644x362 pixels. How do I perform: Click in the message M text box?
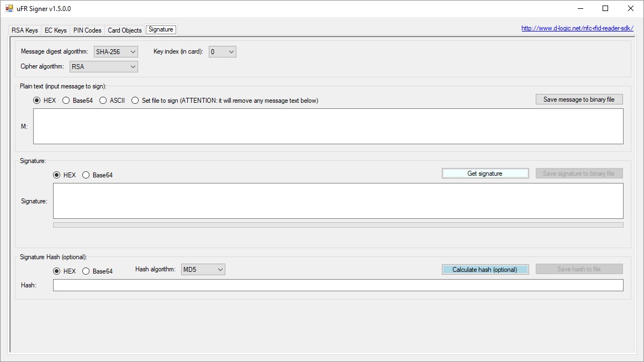pyautogui.click(x=328, y=126)
